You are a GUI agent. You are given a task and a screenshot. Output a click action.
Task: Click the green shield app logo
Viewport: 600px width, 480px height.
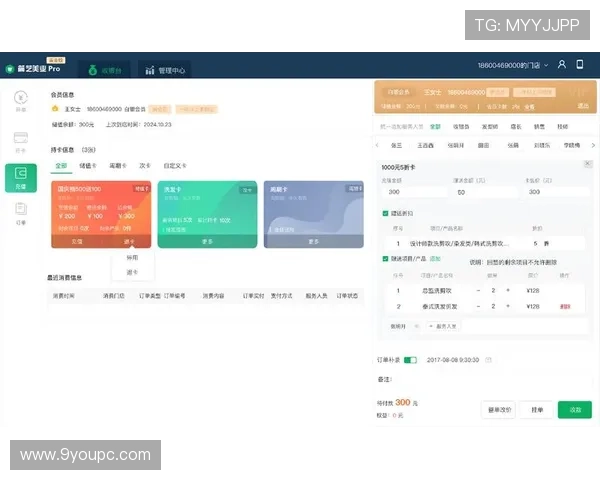(x=10, y=69)
